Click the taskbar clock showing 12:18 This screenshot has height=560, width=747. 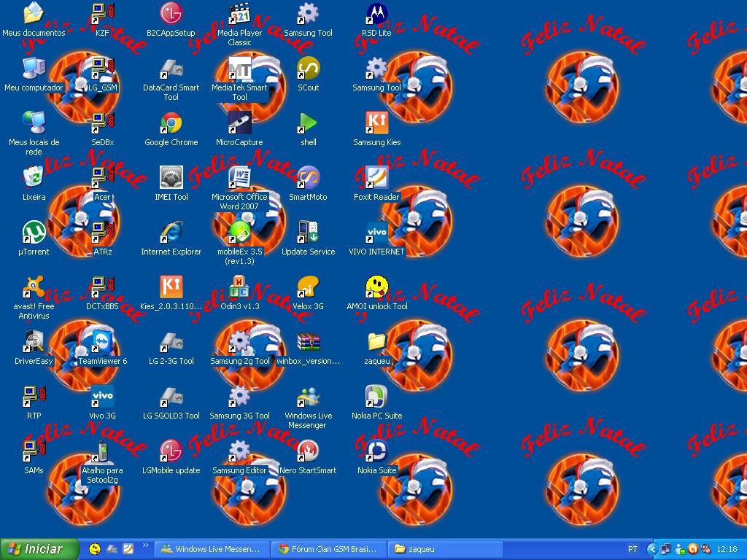727,549
